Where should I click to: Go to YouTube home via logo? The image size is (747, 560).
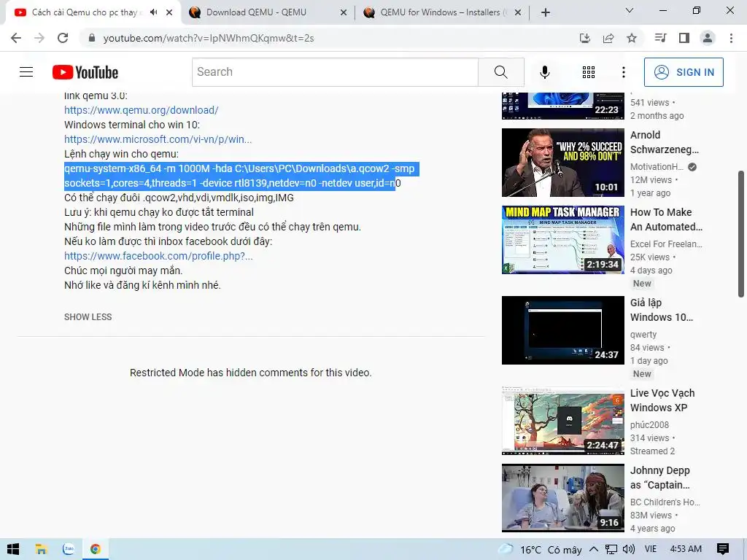pyautogui.click(x=85, y=72)
